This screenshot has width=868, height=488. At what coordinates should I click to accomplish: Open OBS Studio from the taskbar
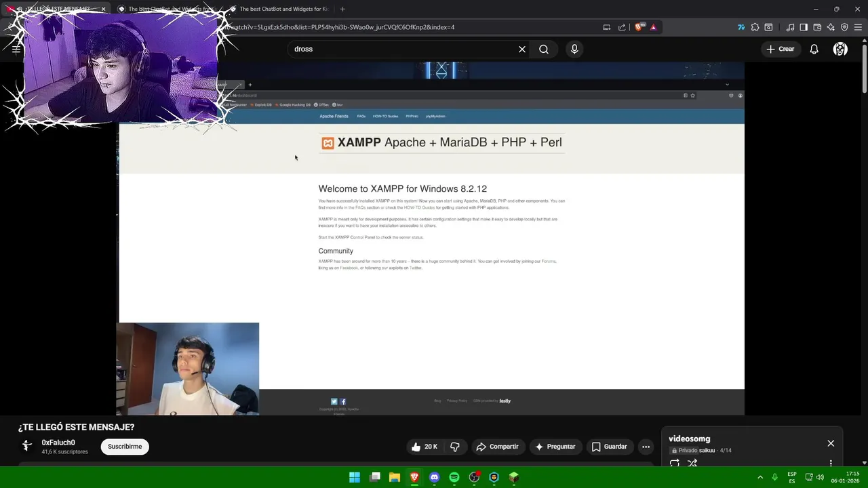[474, 477]
